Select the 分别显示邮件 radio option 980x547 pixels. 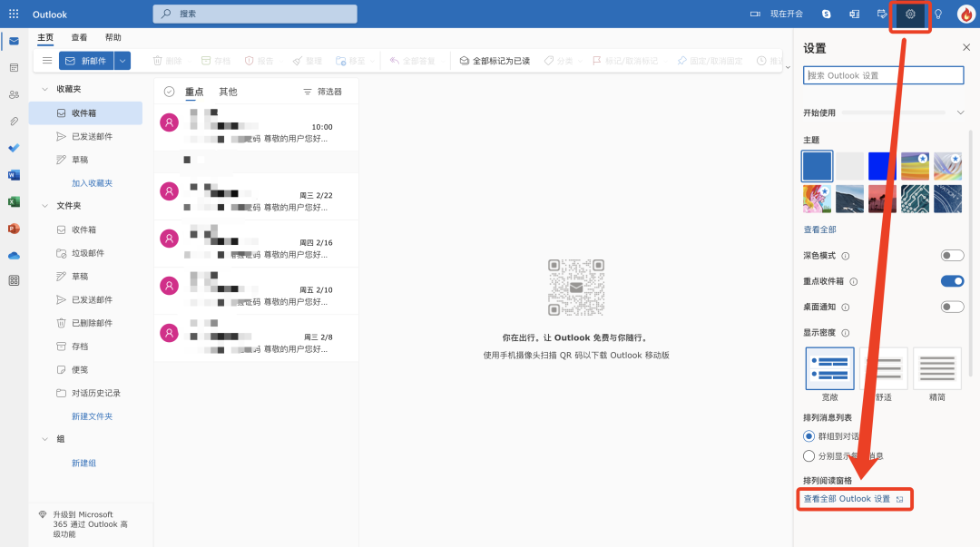click(x=808, y=456)
